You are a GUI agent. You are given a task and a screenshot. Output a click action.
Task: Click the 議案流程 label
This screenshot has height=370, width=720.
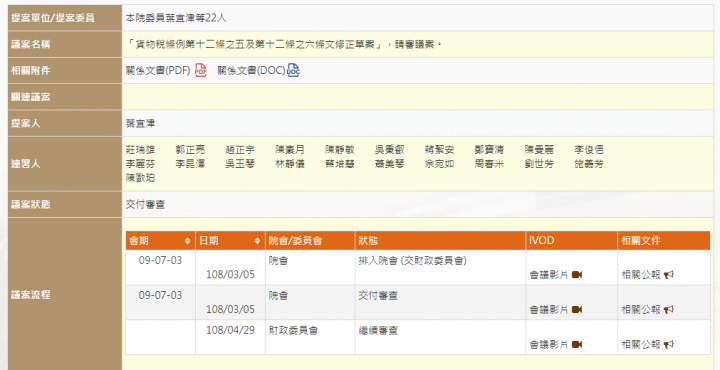(31, 295)
